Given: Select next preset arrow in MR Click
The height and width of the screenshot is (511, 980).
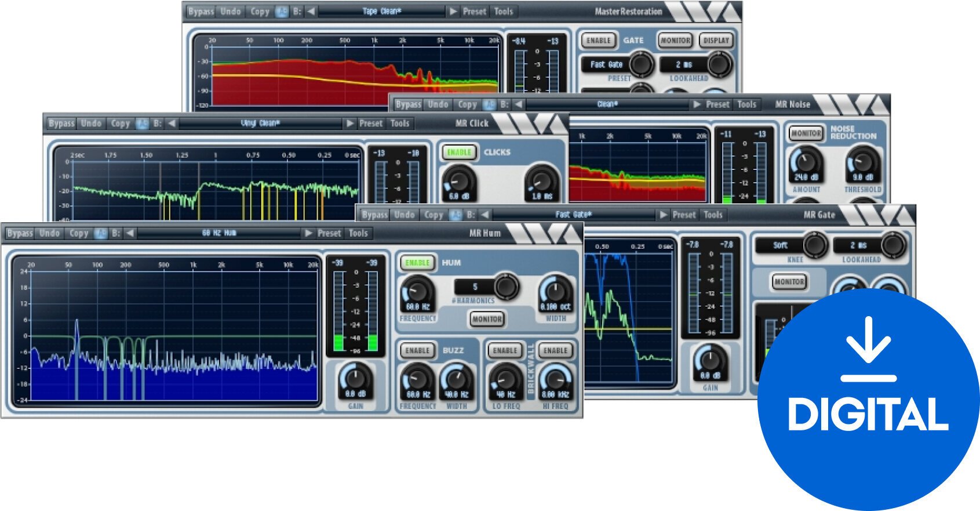Looking at the screenshot, I should click(349, 124).
